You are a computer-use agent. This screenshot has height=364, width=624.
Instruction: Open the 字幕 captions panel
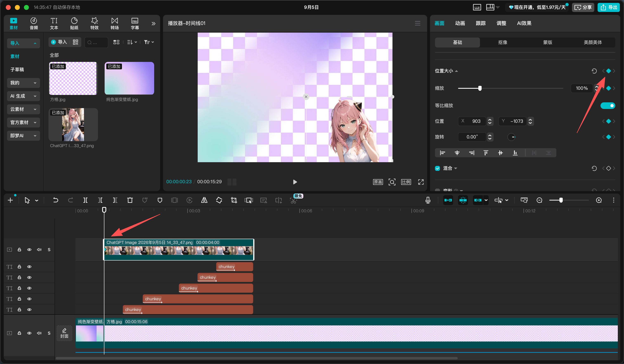click(135, 24)
